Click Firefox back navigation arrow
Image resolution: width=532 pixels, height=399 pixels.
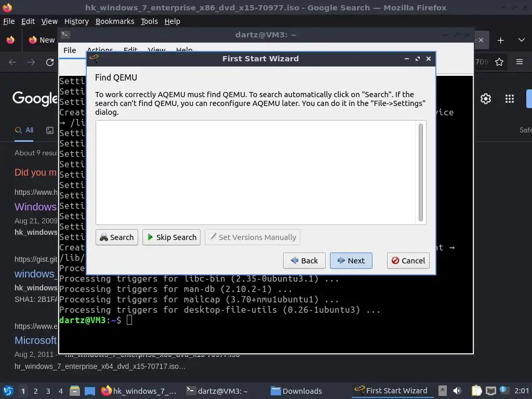point(12,62)
